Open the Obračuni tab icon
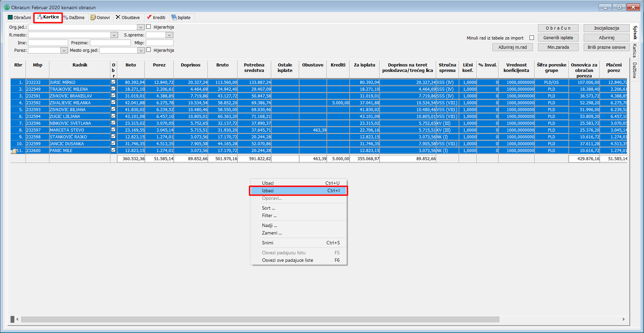 (x=11, y=17)
